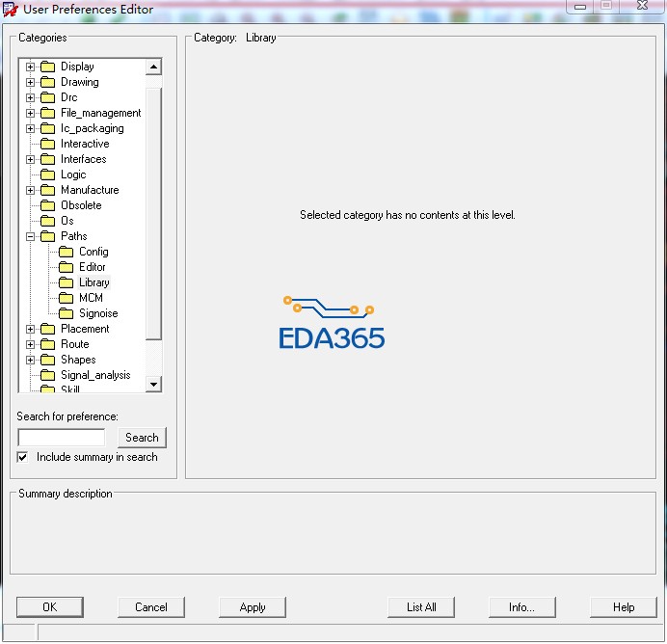The height and width of the screenshot is (644, 667).
Task: Click the Route folder icon
Action: [47, 344]
